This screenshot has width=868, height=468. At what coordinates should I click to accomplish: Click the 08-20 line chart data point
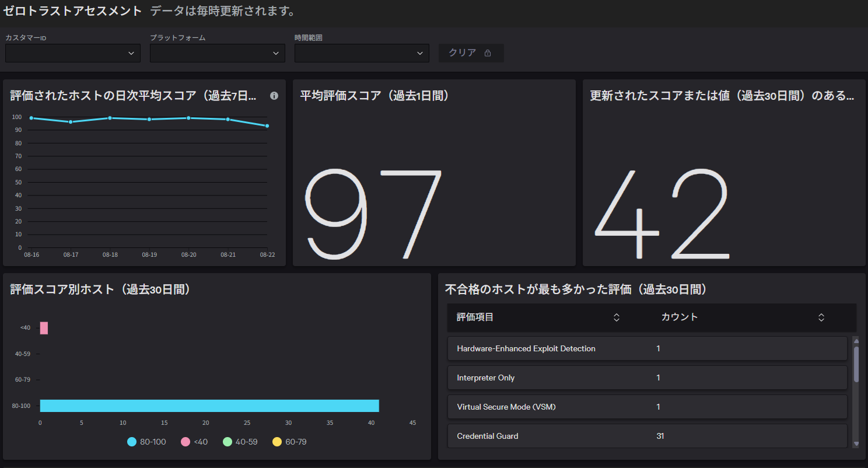188,118
